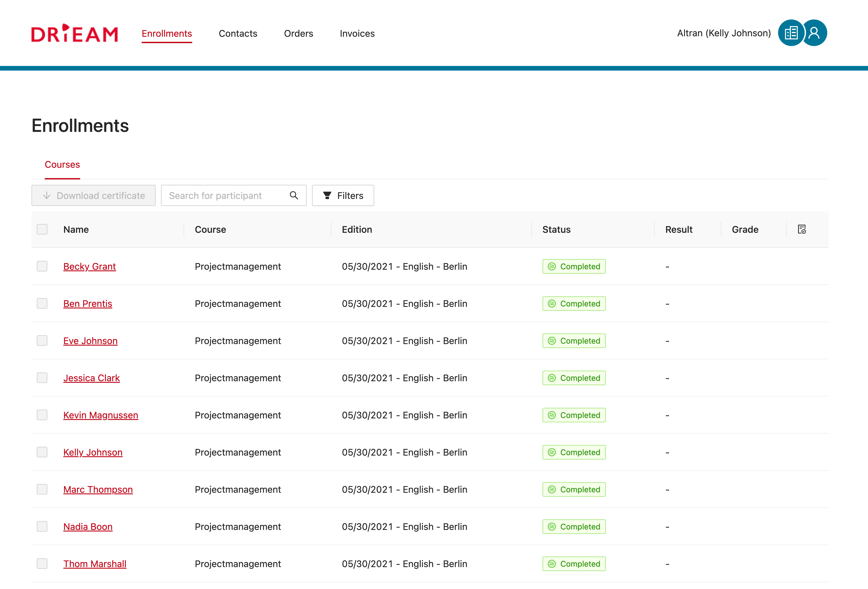Check the box for Kevin Magnussen
868x589 pixels.
click(x=42, y=415)
